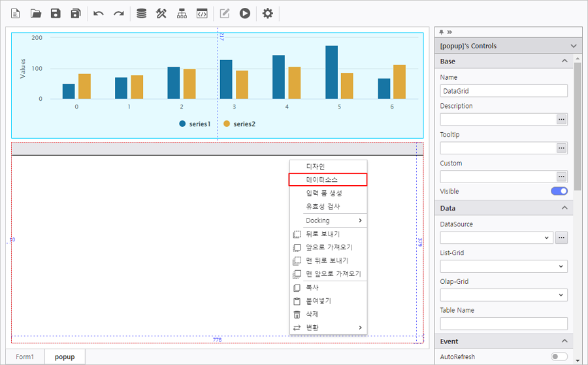Viewport: 588px width, 365px height.
Task: Enable the AutoRefresh toggle
Action: (x=559, y=356)
